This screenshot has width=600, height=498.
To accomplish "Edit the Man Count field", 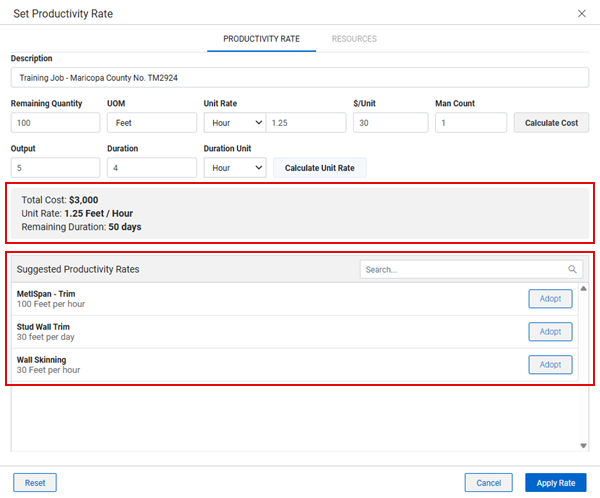I will [x=471, y=123].
